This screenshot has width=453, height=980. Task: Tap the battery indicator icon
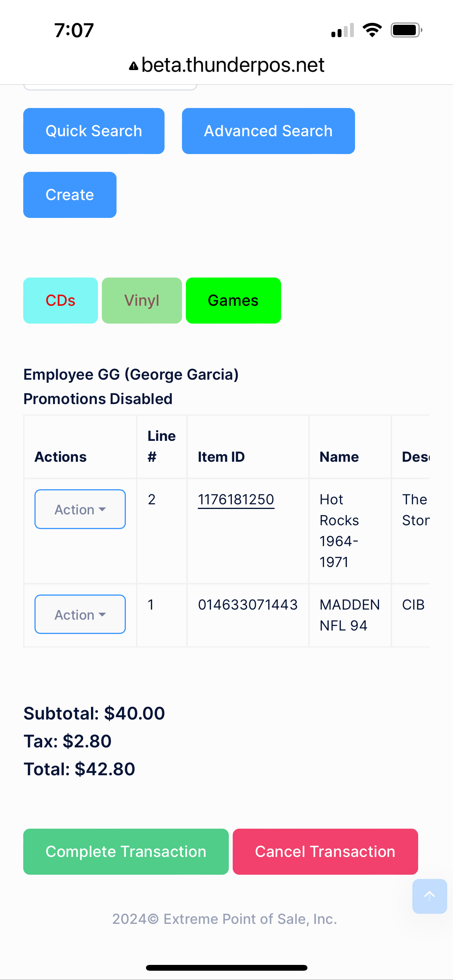[x=406, y=30]
